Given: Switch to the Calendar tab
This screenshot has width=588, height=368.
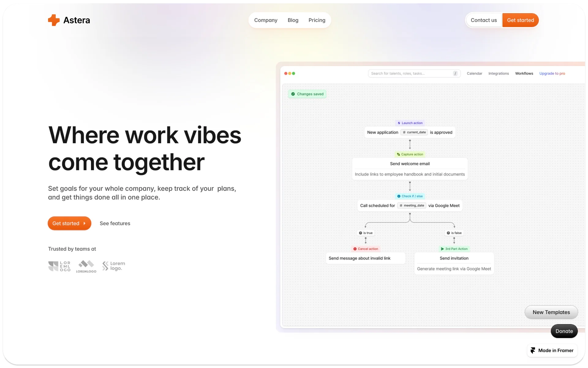Looking at the screenshot, I should [x=474, y=73].
